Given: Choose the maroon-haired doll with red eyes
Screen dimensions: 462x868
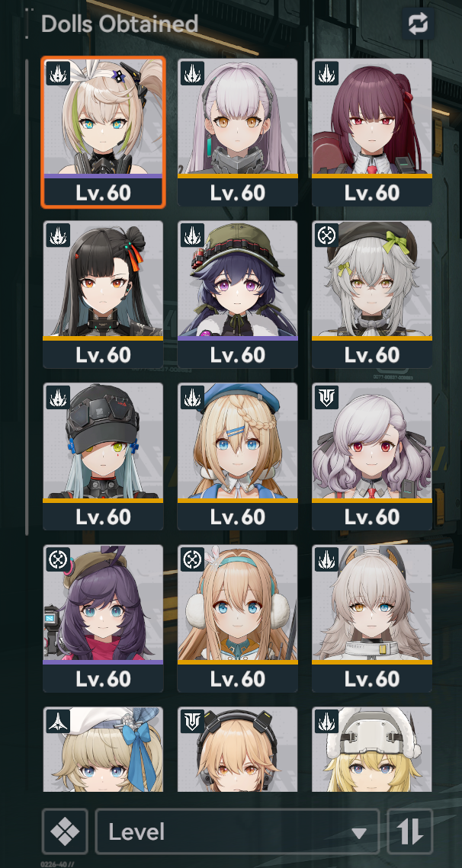Looking at the screenshot, I should click(372, 133).
